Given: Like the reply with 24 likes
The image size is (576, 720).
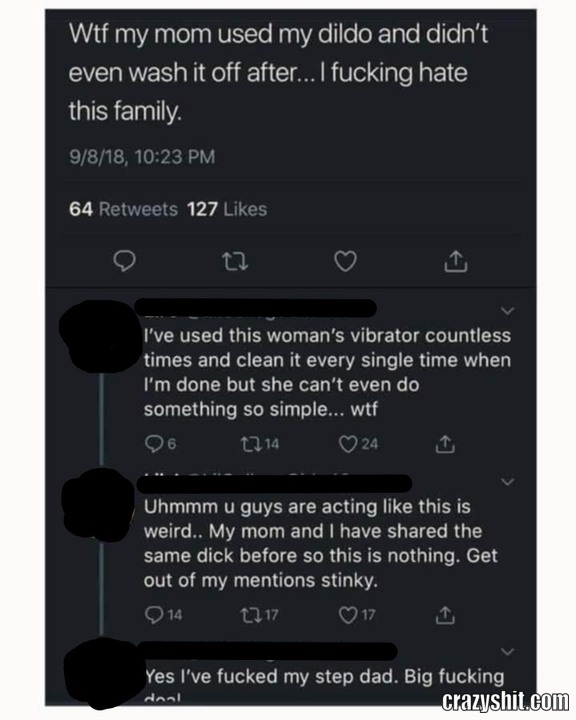Looking at the screenshot, I should click(358, 444).
